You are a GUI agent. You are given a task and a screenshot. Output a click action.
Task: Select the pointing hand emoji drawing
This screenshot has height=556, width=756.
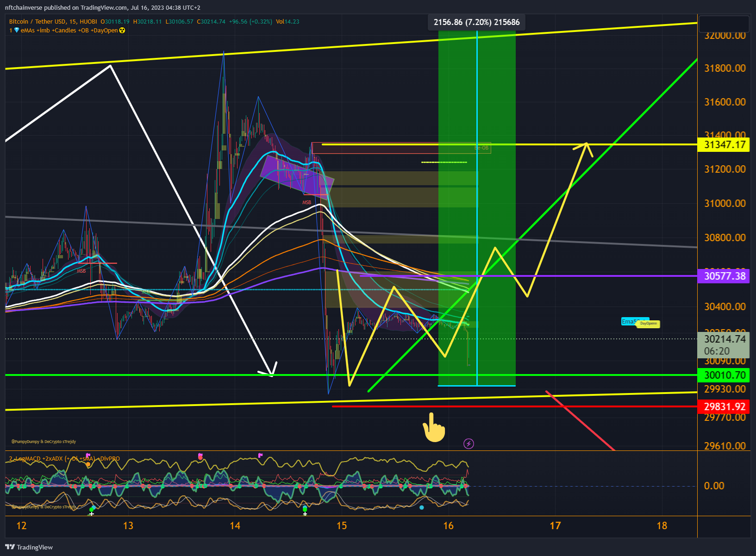[434, 428]
